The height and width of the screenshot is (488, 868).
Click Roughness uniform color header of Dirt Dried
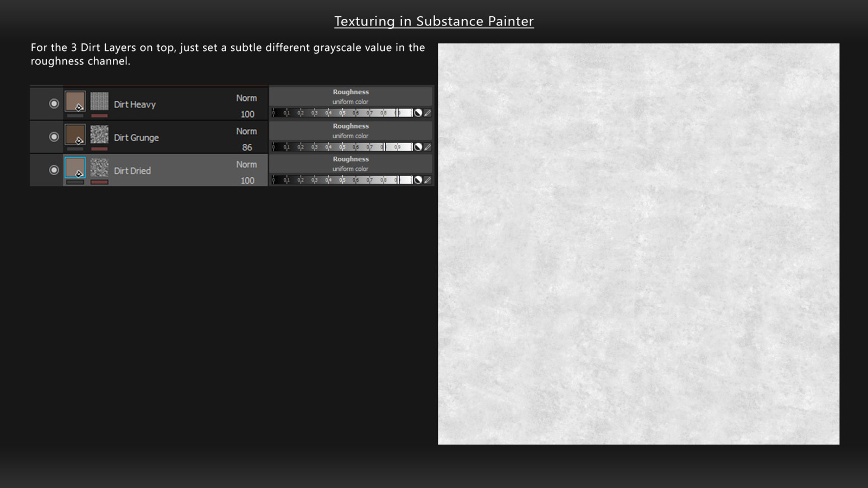(350, 164)
